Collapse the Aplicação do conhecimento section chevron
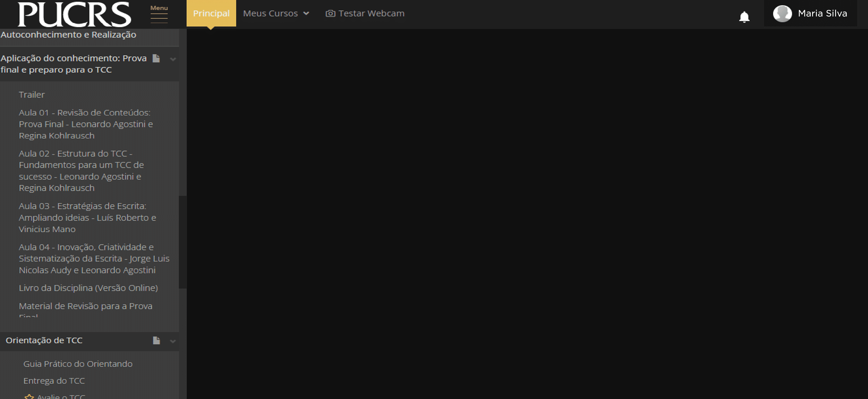 173,59
